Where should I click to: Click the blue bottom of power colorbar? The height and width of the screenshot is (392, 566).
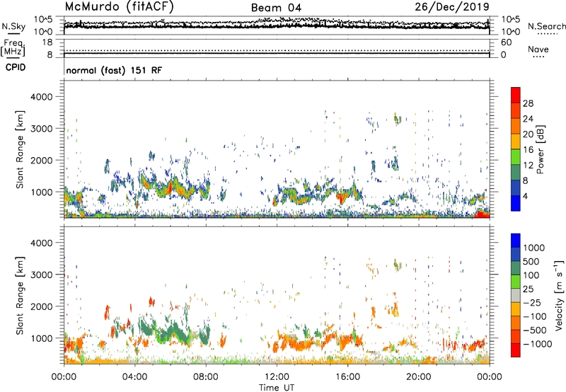(516, 203)
